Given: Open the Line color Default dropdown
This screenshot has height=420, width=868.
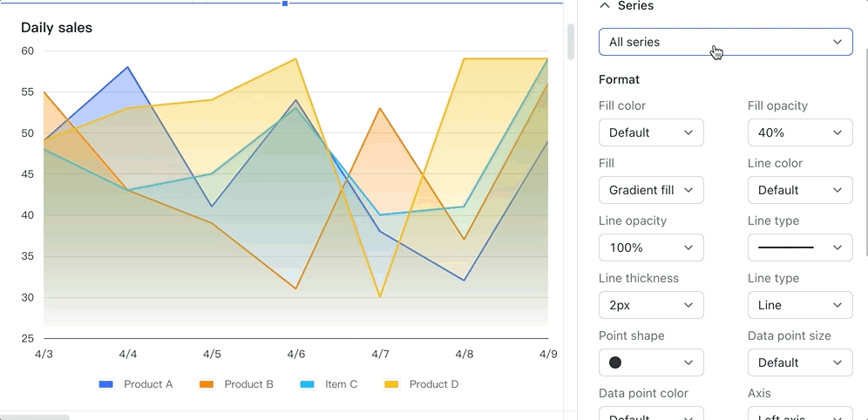Looking at the screenshot, I should [799, 190].
